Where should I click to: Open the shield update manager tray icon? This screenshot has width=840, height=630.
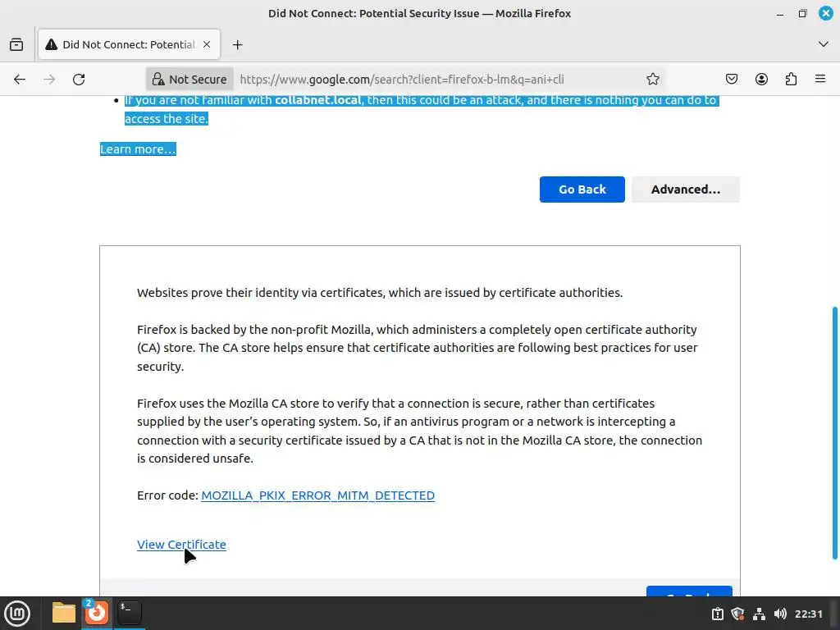(738, 614)
